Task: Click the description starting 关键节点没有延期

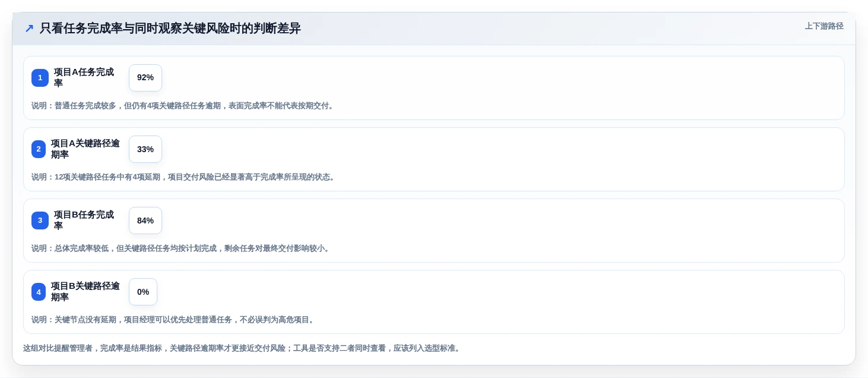Action: 174,320
